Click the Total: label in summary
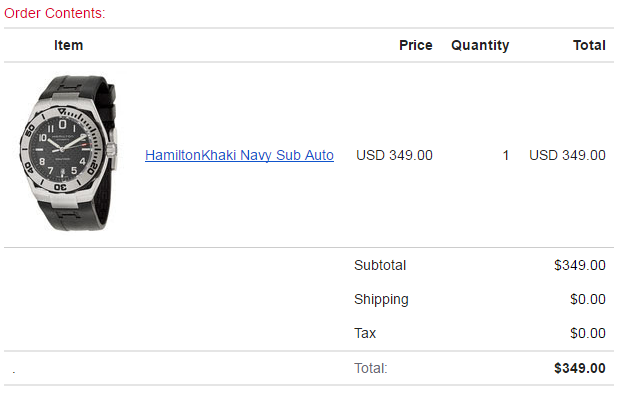 tap(371, 368)
